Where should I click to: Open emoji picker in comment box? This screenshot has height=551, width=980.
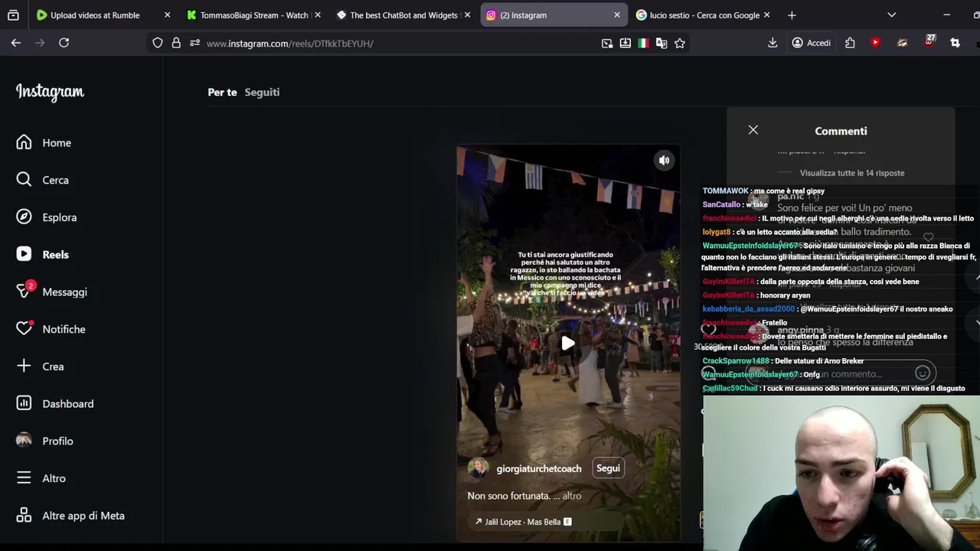923,373
